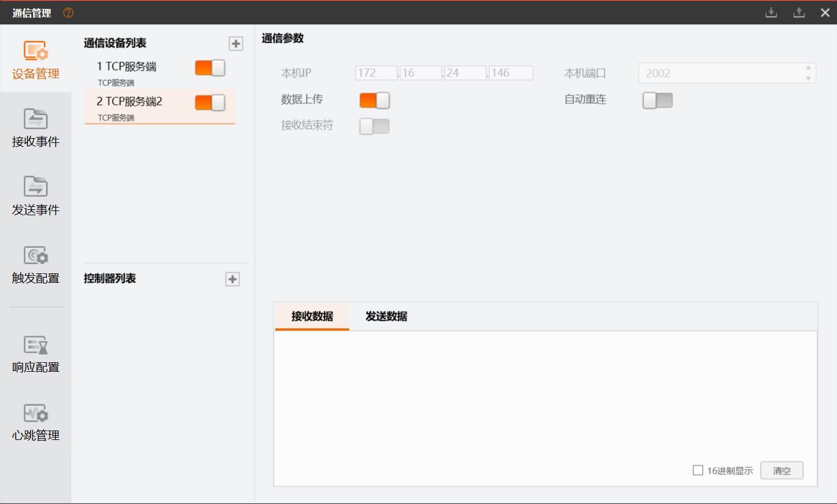Enable the 自动重连 auto reconnect switch
Screen dimensions: 837x504
tap(657, 100)
